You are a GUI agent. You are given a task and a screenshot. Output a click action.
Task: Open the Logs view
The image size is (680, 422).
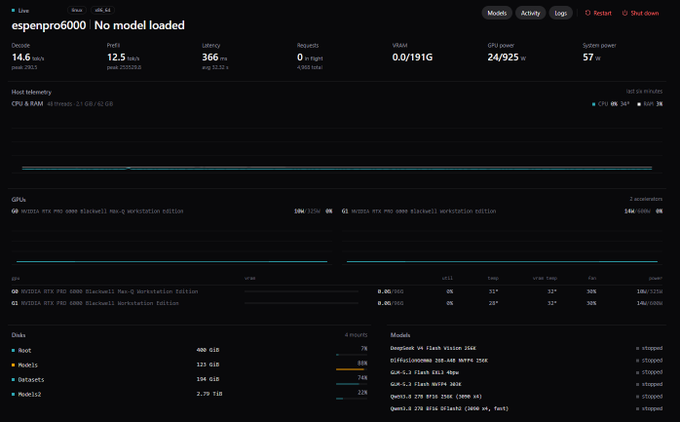coord(560,13)
